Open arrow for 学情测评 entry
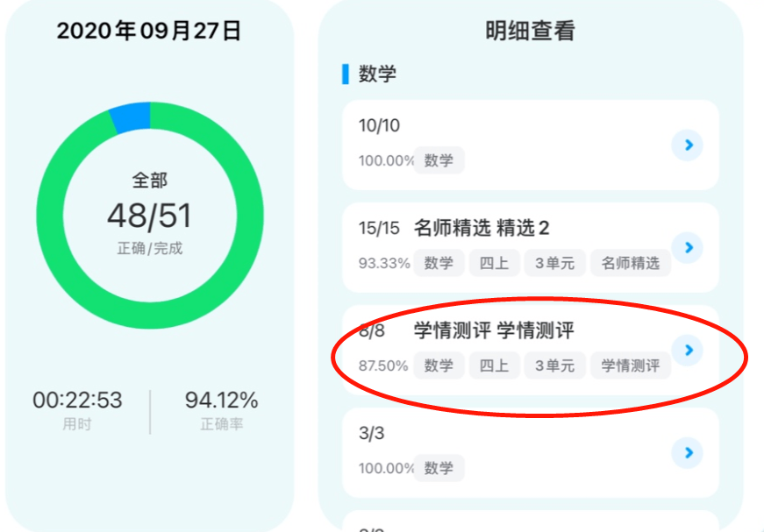 [x=688, y=351]
